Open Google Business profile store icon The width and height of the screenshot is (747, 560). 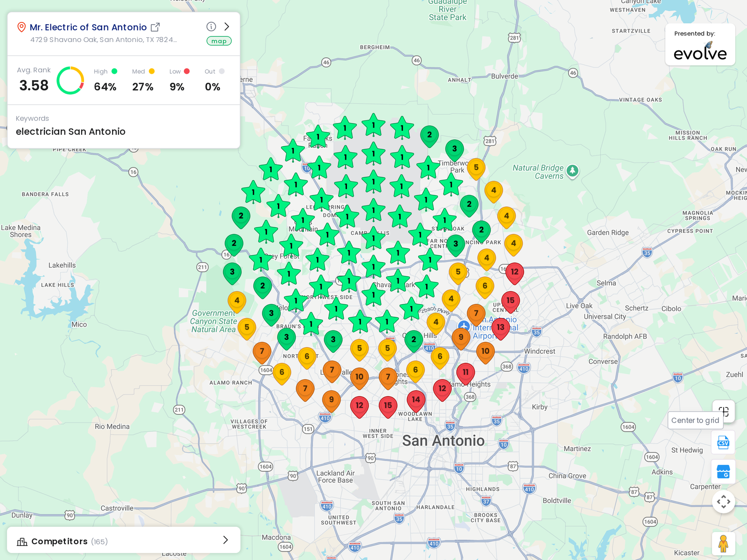coord(723,472)
